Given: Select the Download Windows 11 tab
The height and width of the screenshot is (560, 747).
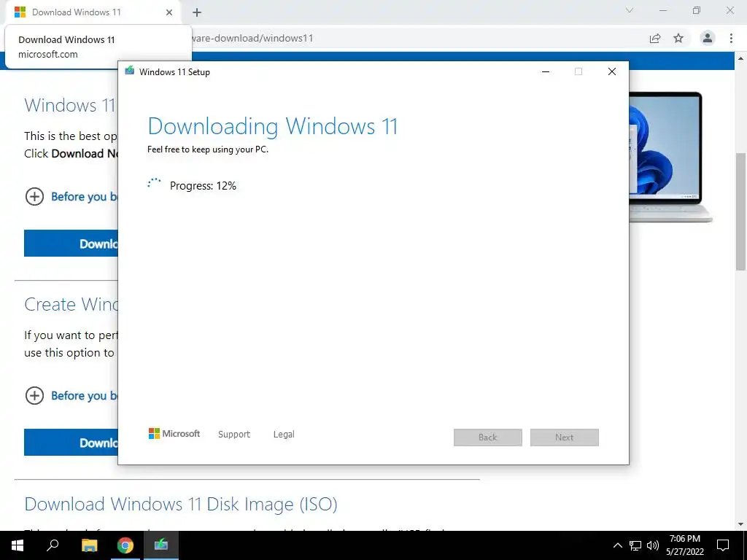Looking at the screenshot, I should [93, 12].
